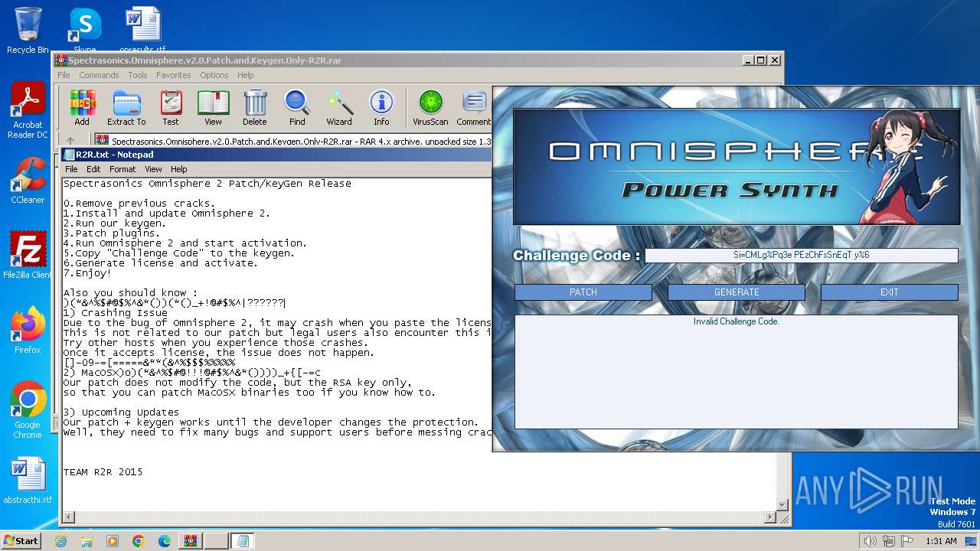980x551 pixels.
Task: Open the Recycle Bin desktop icon
Action: click(28, 31)
